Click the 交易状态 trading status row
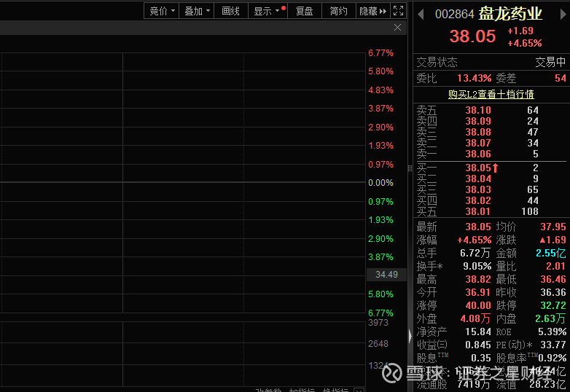The image size is (570, 392). (491, 62)
